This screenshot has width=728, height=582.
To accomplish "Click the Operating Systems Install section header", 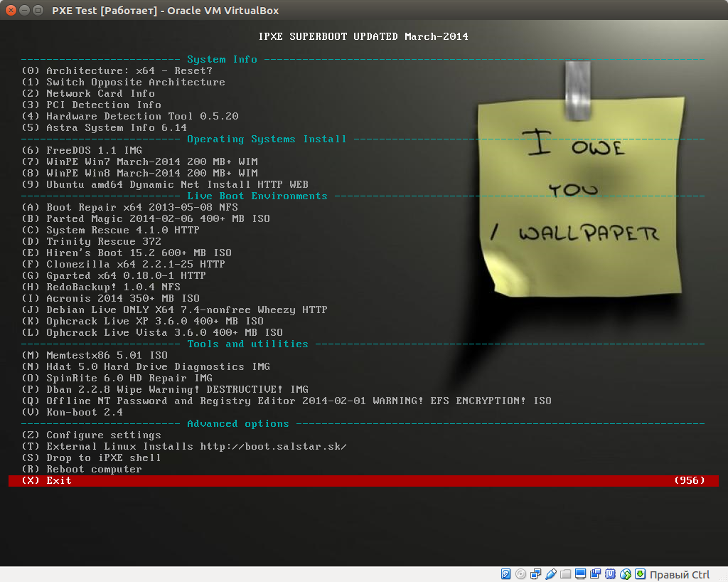I will (267, 139).
